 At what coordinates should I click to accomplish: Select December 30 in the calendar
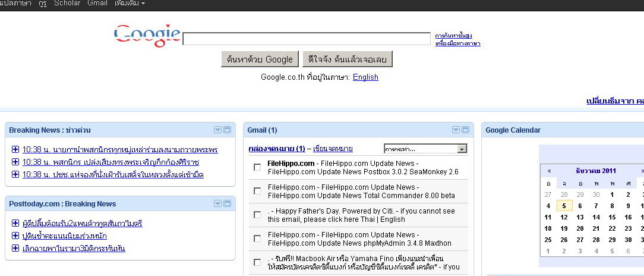(x=628, y=240)
